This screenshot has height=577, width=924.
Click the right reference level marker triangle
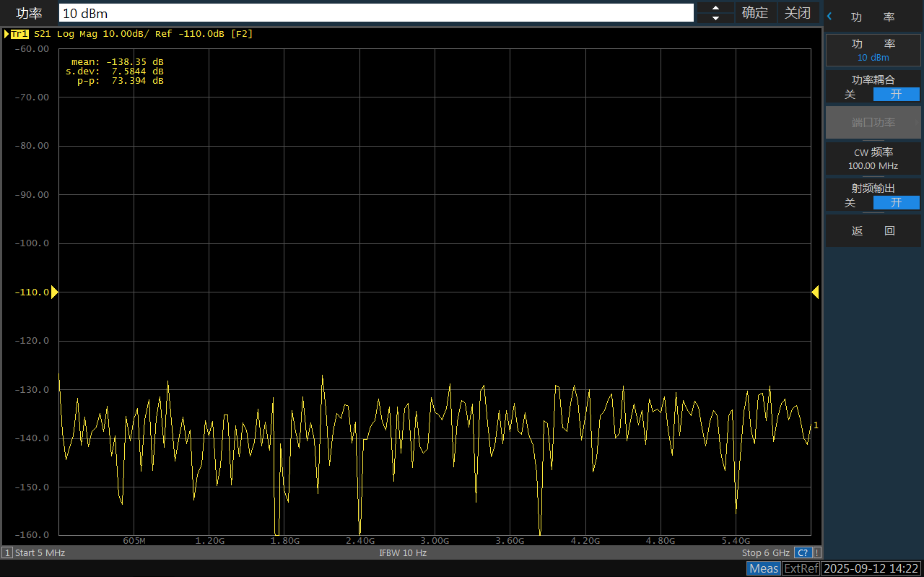pos(815,292)
